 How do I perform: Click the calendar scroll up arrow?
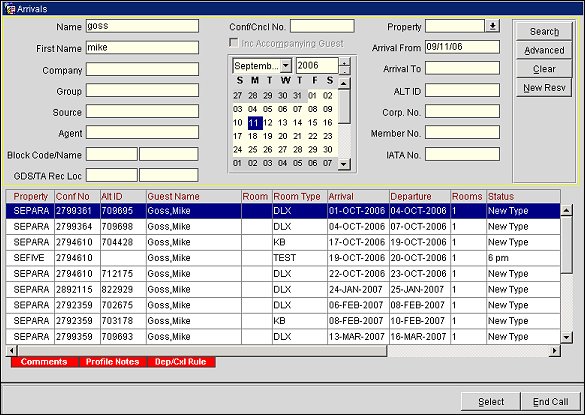[x=344, y=83]
